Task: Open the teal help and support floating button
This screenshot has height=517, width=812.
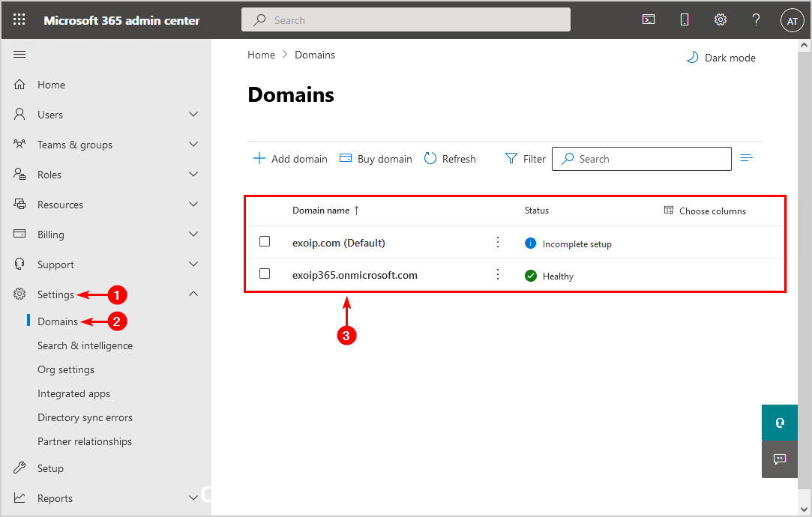Action: (779, 423)
